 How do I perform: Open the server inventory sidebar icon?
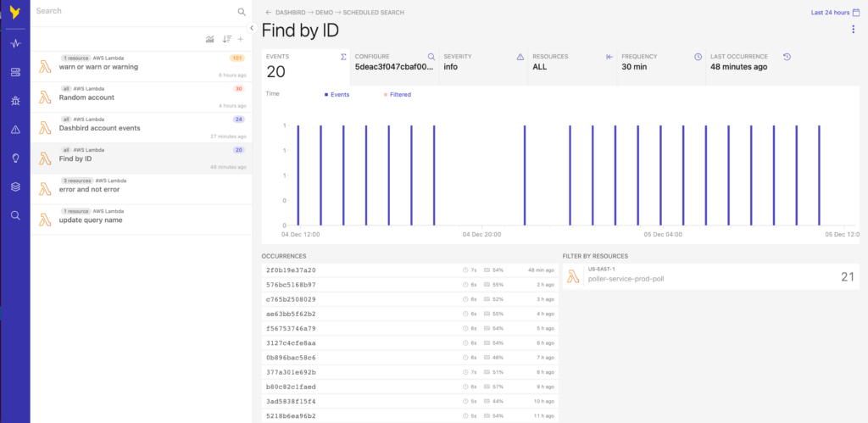tap(15, 72)
